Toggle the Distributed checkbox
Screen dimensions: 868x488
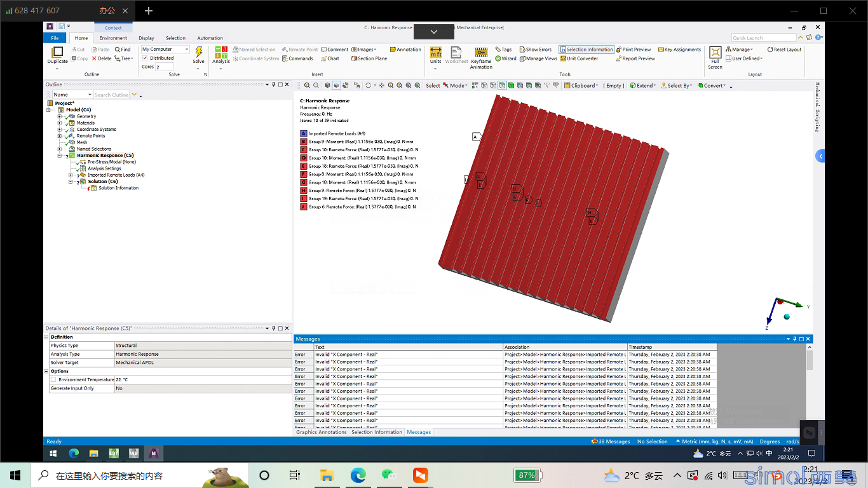(146, 58)
